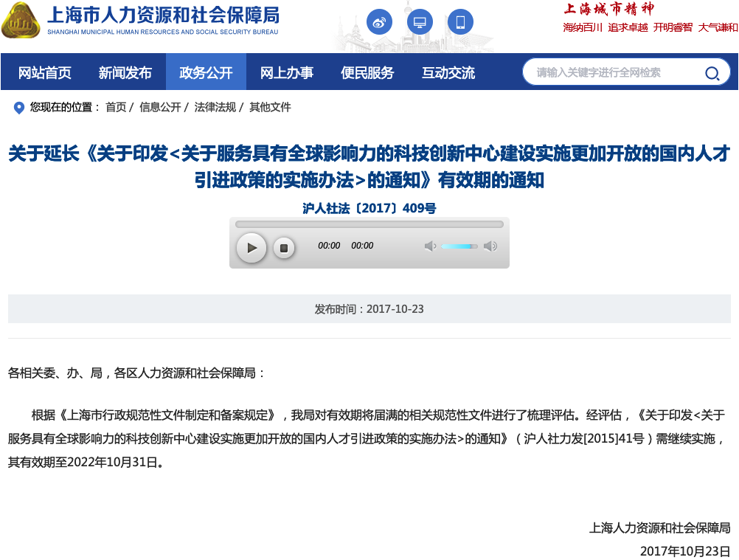Viewport: 739px width, 560px height.
Task: Click the 发布时间：2017-10-23 text
Action: [x=369, y=308]
